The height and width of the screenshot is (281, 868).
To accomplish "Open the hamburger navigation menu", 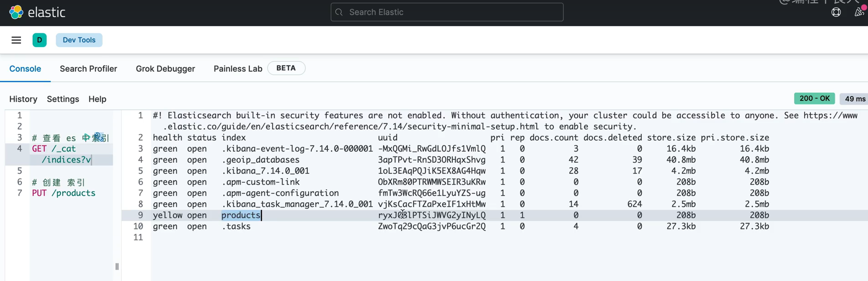I will 16,40.
